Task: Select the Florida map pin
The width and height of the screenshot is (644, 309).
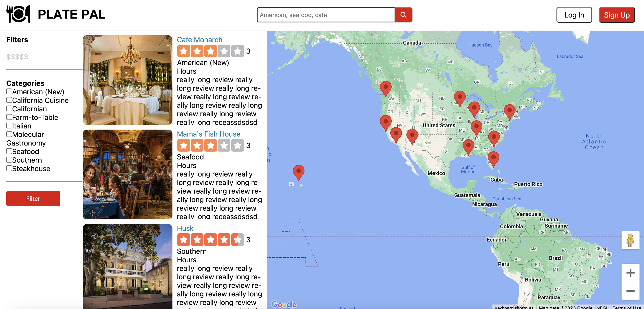Action: [x=494, y=159]
